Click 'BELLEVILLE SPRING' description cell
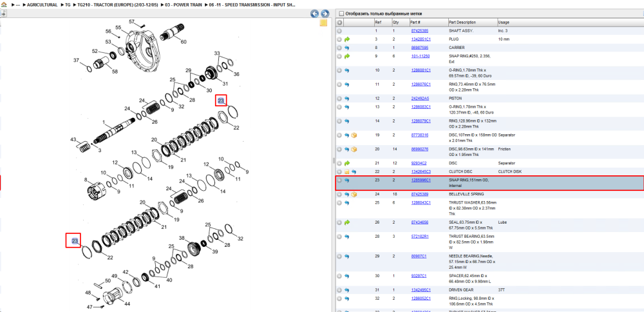Viewport: 644px width, 312px height. (x=466, y=194)
